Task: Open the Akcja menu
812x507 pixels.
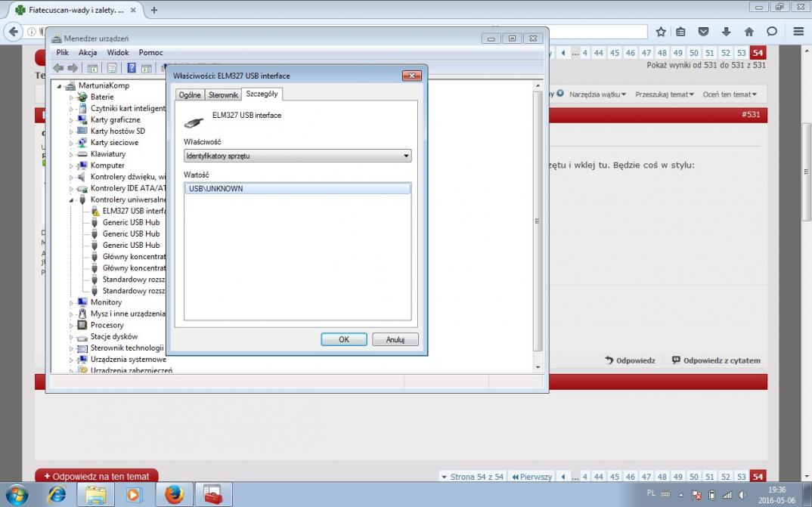Action: point(88,52)
